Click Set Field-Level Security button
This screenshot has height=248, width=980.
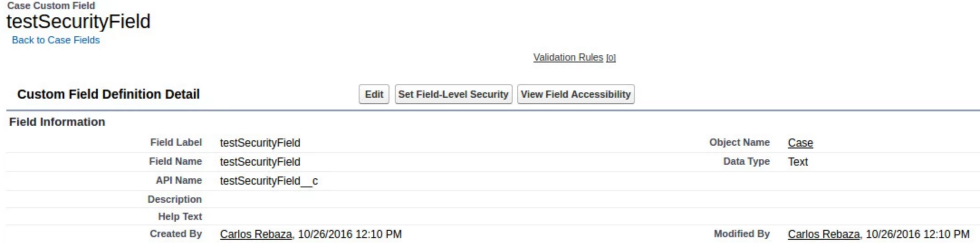coord(453,94)
